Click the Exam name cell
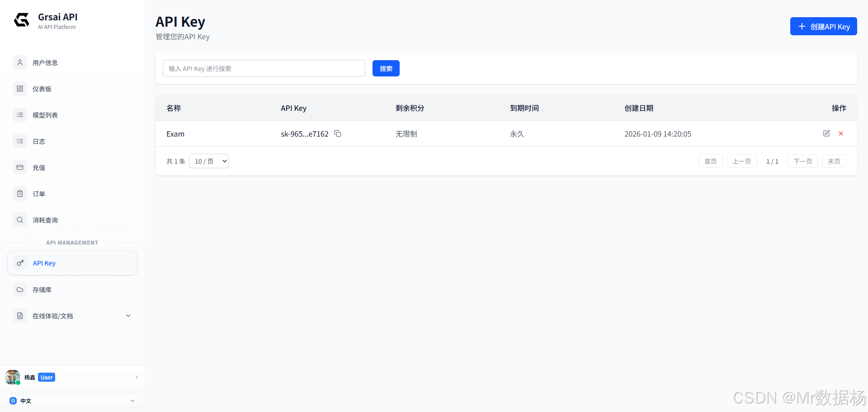Image resolution: width=868 pixels, height=412 pixels. click(x=175, y=134)
